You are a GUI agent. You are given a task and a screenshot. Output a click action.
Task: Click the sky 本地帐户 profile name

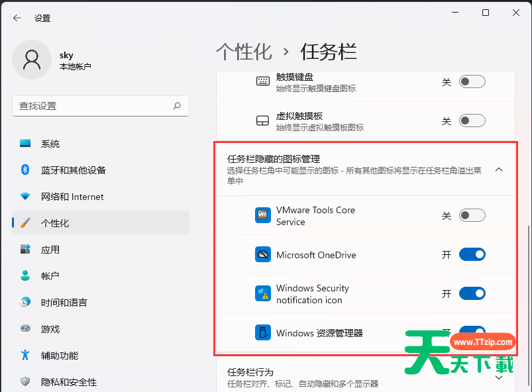pyautogui.click(x=75, y=61)
